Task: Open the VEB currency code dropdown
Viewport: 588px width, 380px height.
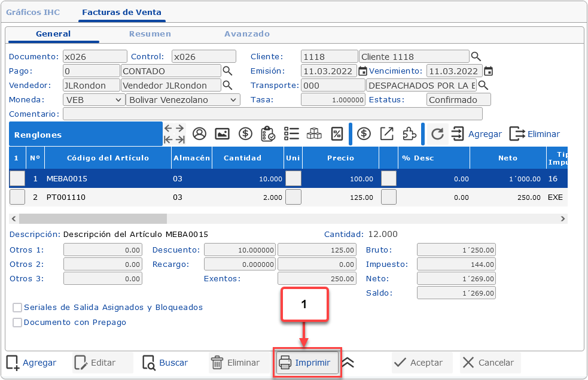Action: pos(93,100)
